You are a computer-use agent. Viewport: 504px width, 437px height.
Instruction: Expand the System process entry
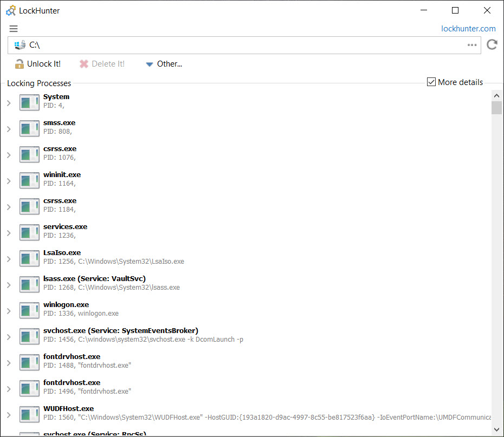coord(9,103)
